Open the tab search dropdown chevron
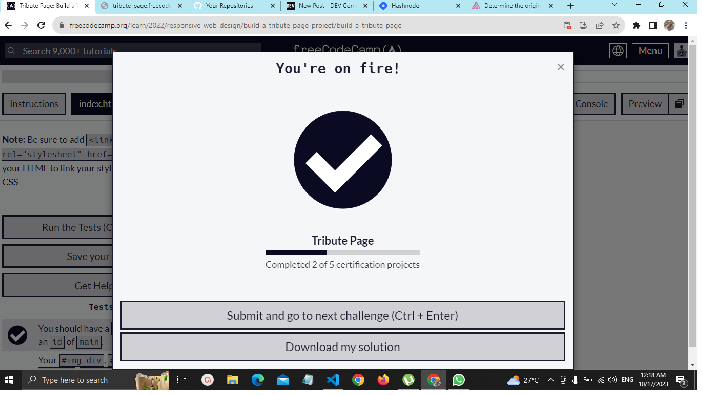The height and width of the screenshot is (395, 702). click(x=614, y=5)
